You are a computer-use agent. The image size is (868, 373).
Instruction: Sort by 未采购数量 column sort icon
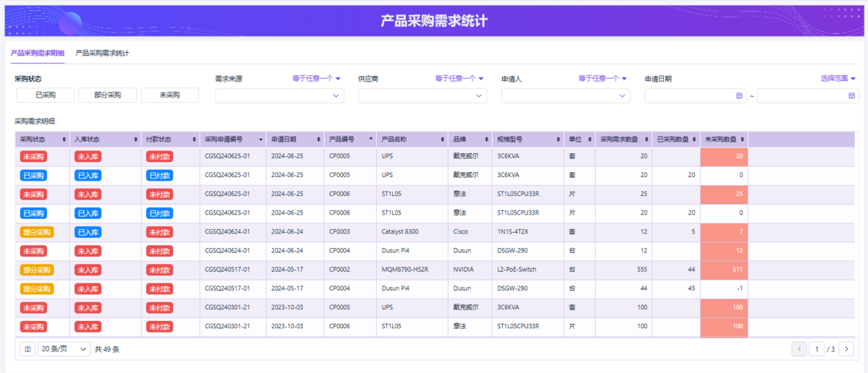click(x=742, y=139)
